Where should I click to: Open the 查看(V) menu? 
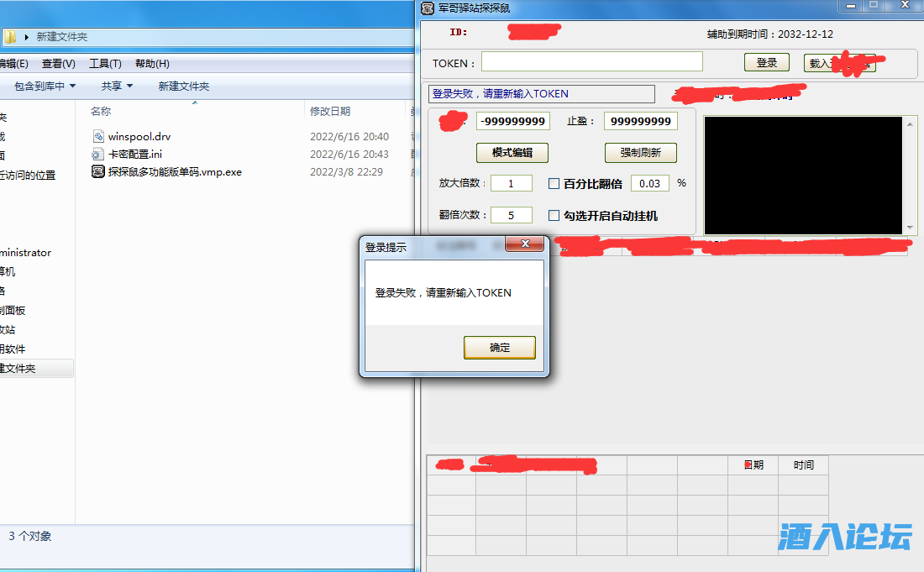(x=58, y=63)
